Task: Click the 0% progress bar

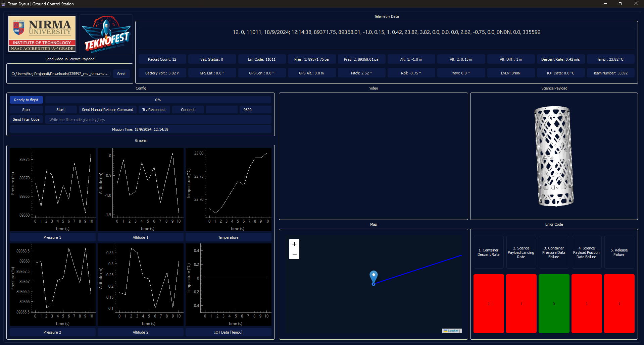Action: click(x=158, y=100)
